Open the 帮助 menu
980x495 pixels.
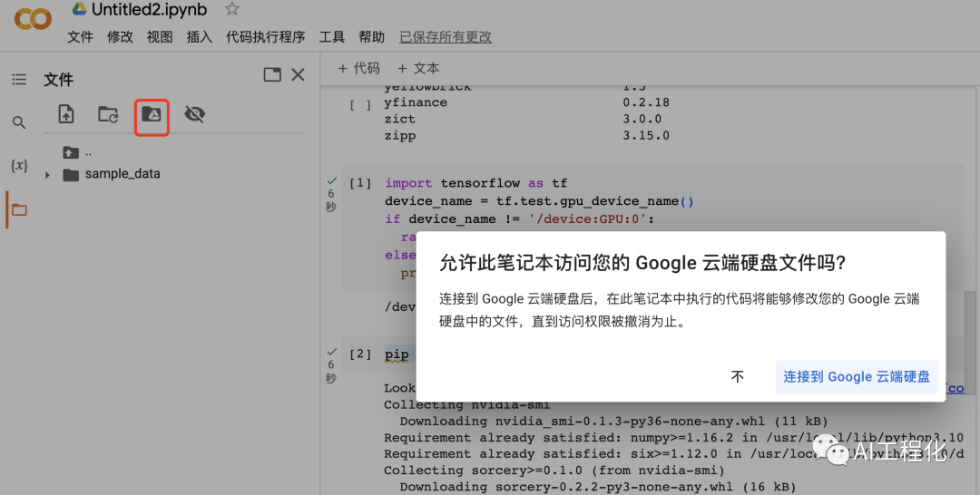pyautogui.click(x=372, y=37)
